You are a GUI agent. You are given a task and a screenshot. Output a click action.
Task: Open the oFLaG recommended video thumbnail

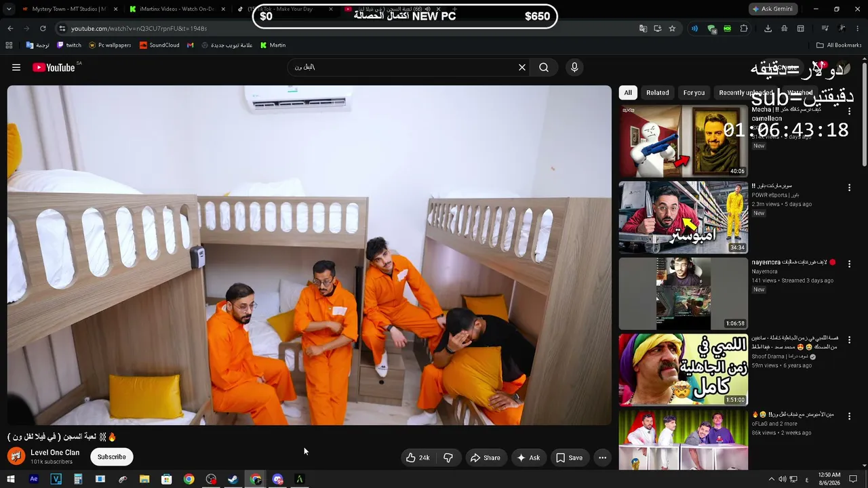click(x=684, y=439)
